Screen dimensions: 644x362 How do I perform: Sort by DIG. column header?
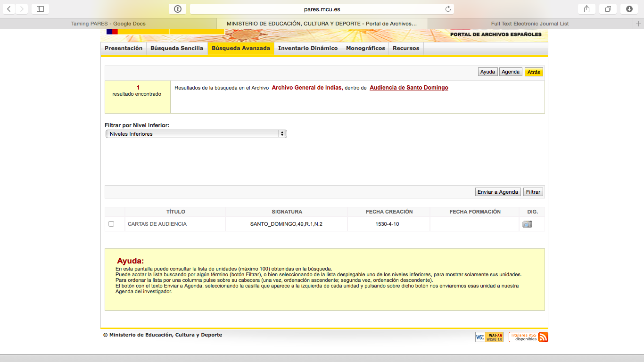click(x=532, y=212)
